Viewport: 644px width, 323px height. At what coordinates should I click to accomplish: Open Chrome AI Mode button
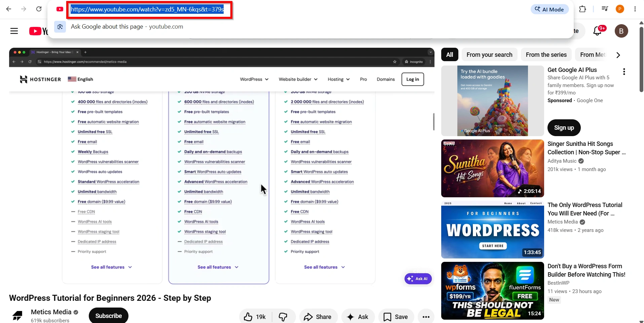pyautogui.click(x=550, y=9)
